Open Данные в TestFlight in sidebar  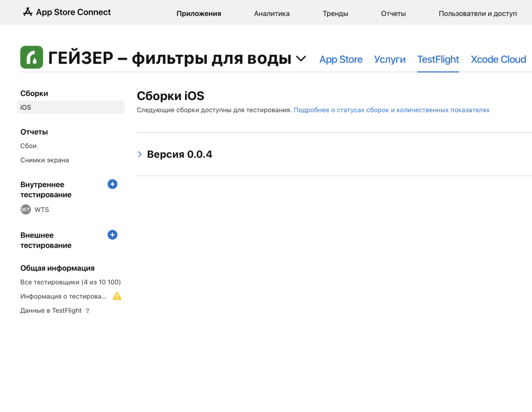click(x=51, y=311)
